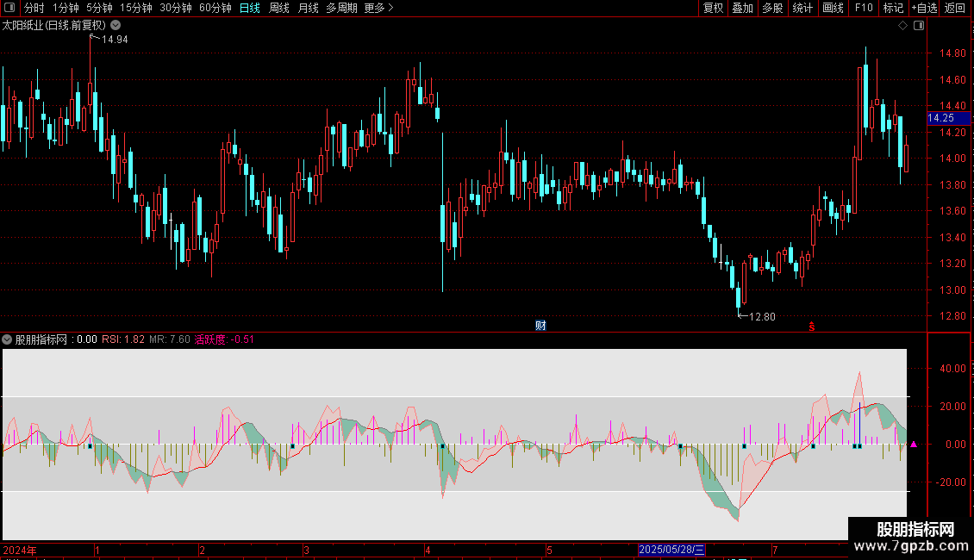Click the 叠加 overlay button

click(742, 8)
